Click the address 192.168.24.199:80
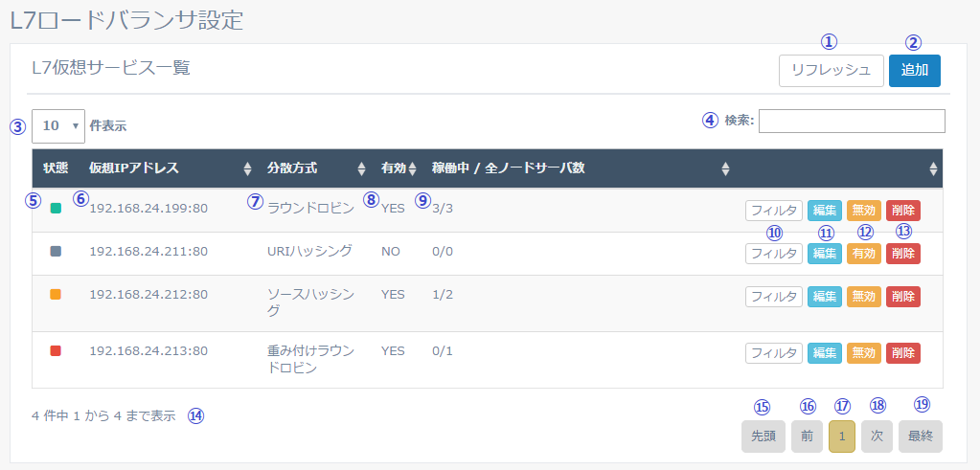 click(x=148, y=208)
